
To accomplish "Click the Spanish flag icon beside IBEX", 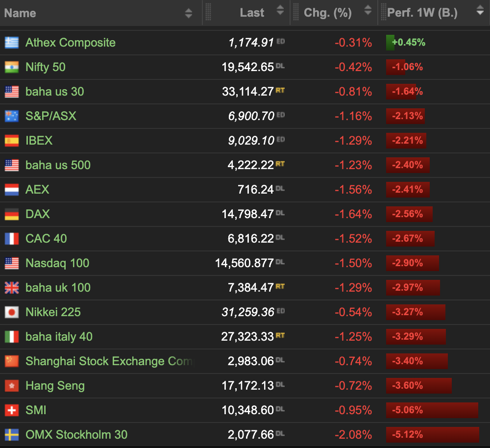I will [x=12, y=141].
